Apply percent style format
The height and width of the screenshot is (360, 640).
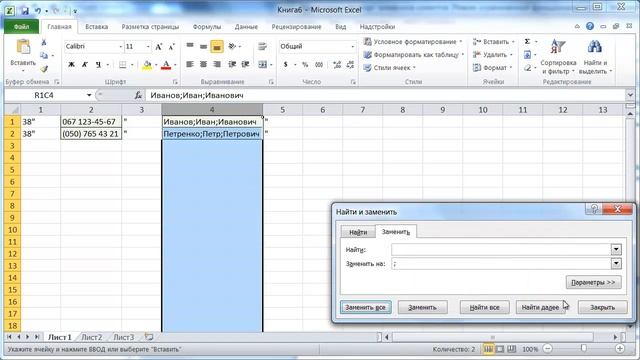tap(305, 64)
